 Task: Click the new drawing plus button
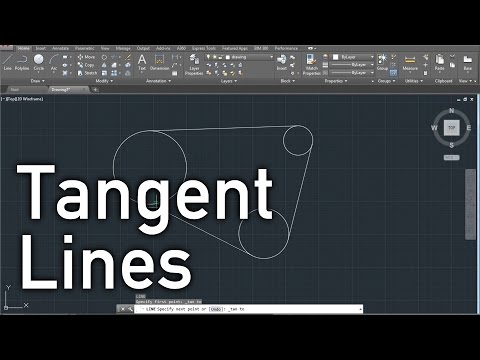(95, 90)
